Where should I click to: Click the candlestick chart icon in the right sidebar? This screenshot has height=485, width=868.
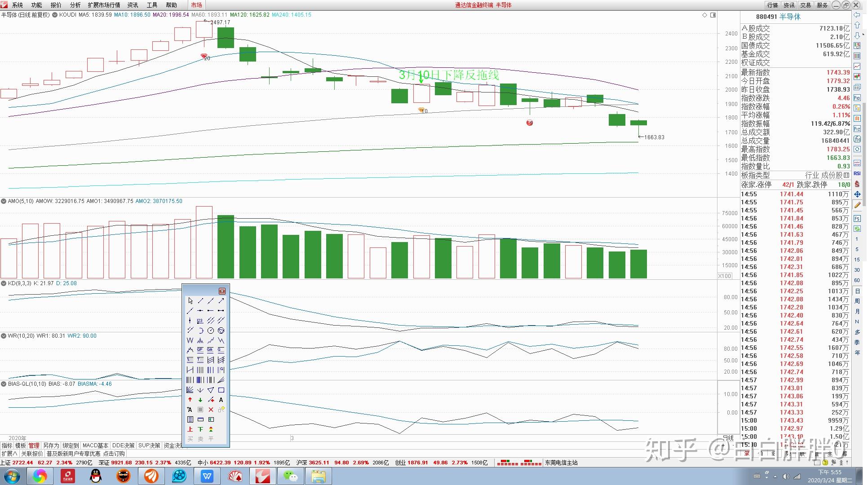857,77
